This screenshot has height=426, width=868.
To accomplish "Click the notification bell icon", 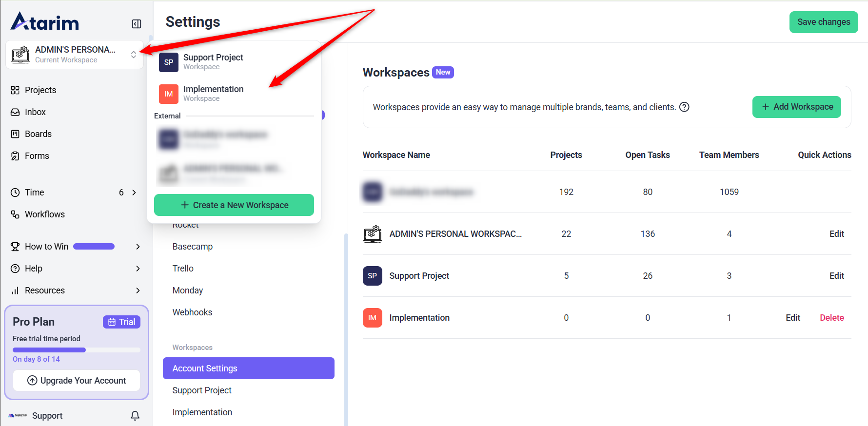I will 135,415.
